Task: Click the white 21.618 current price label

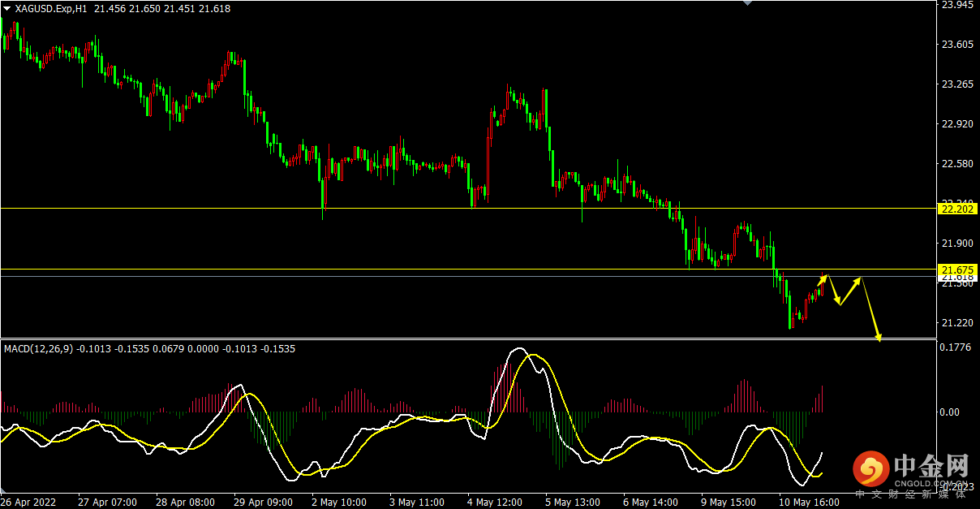Action: [955, 278]
